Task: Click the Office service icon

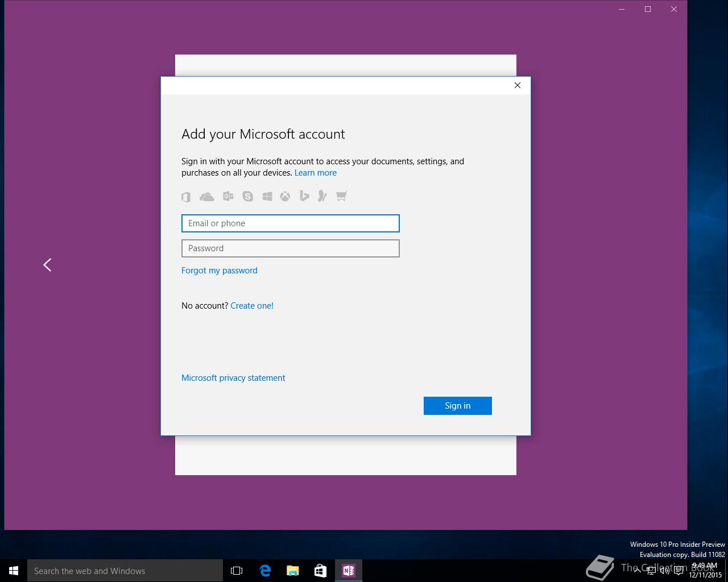Action: (x=186, y=197)
